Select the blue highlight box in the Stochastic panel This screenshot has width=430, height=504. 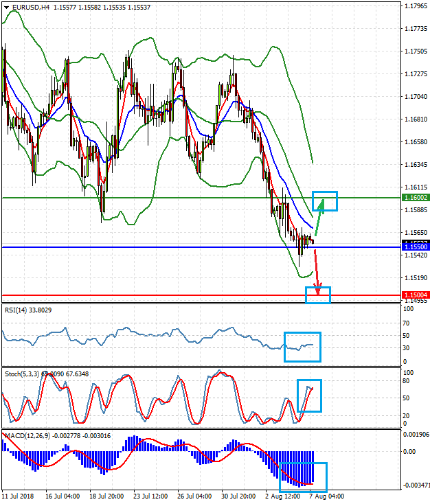[309, 396]
